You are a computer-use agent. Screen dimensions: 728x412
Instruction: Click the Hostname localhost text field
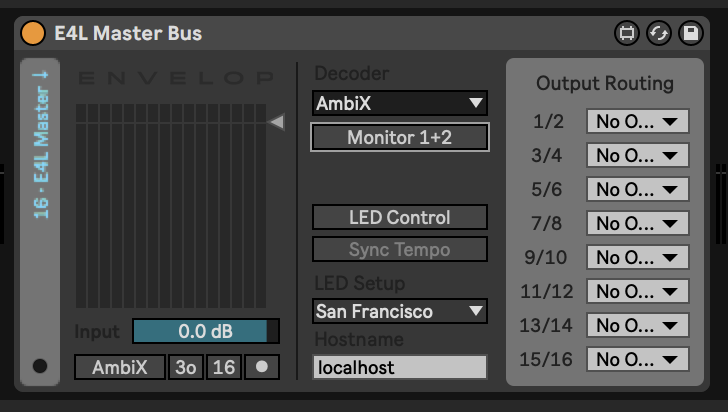pyautogui.click(x=400, y=367)
